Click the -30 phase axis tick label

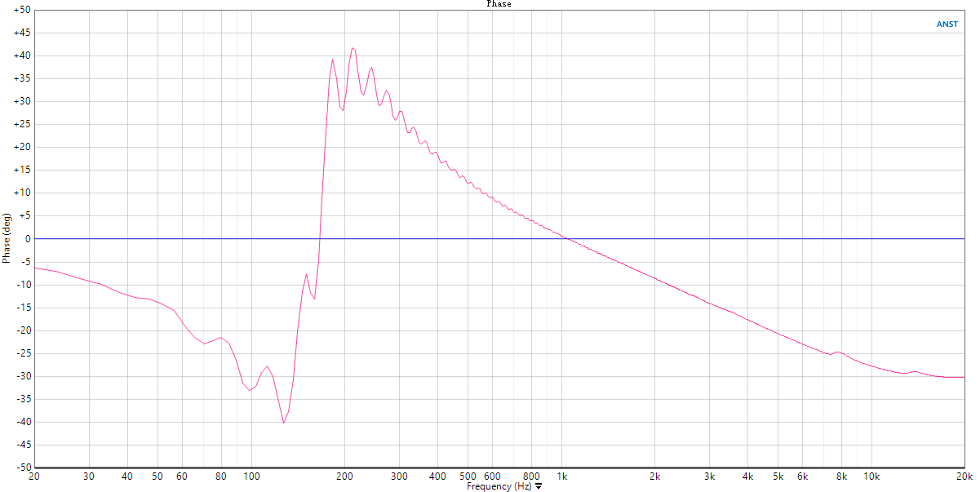(22, 376)
